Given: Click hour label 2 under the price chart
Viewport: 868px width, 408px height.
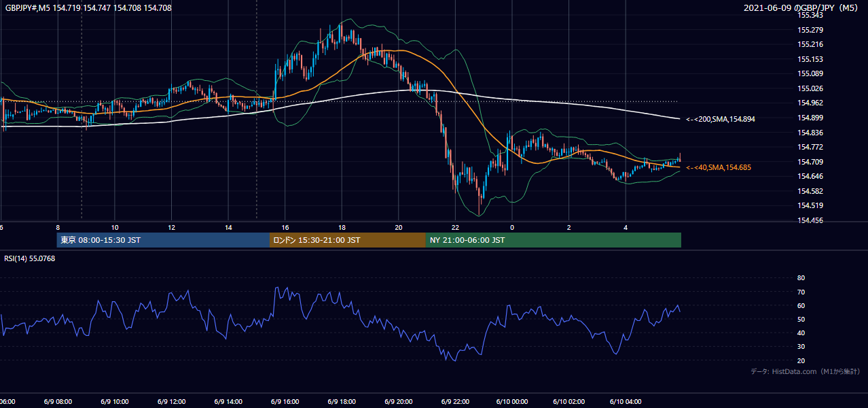Looking at the screenshot, I should coord(569,227).
